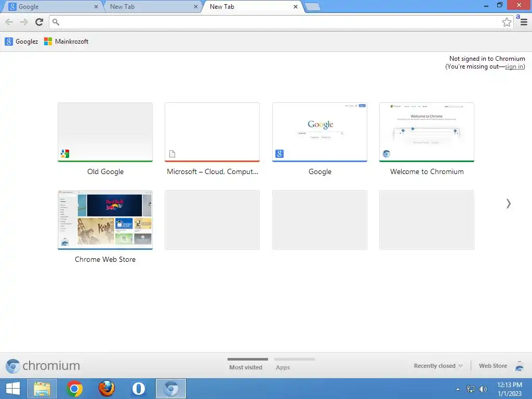Focus the address bar search field
The width and height of the screenshot is (532, 399).
point(281,22)
